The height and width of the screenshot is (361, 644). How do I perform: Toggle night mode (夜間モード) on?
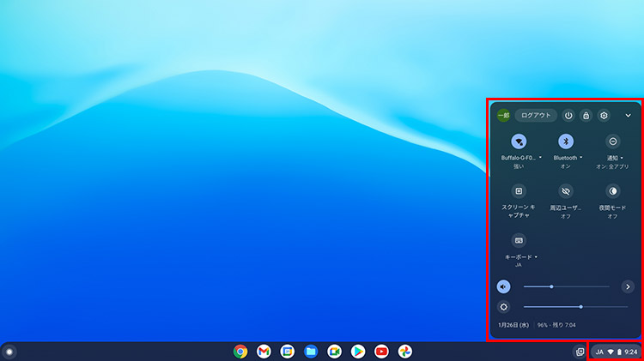click(x=613, y=191)
